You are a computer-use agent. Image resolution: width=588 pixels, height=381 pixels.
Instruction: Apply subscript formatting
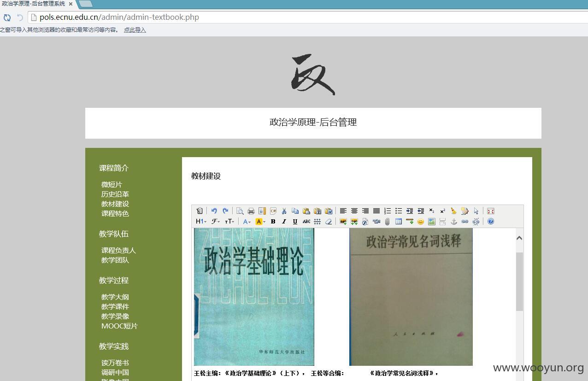pyautogui.click(x=432, y=211)
